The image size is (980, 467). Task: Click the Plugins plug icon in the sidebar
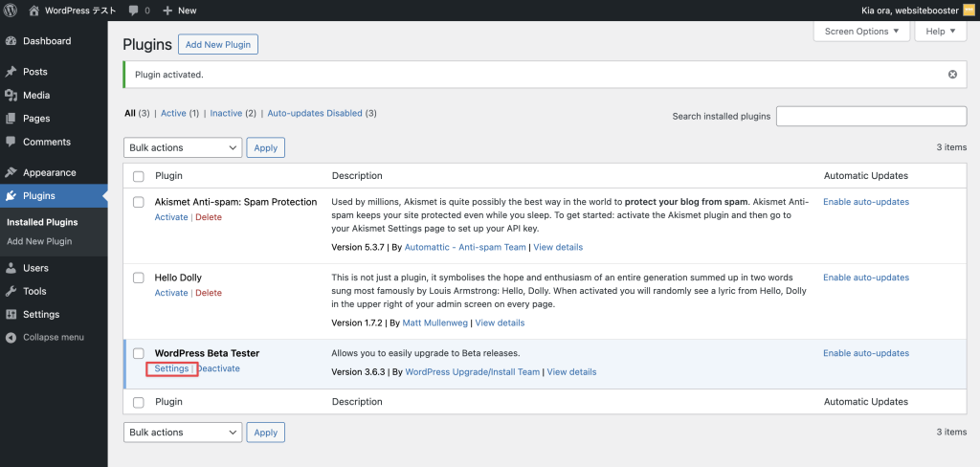coord(11,195)
